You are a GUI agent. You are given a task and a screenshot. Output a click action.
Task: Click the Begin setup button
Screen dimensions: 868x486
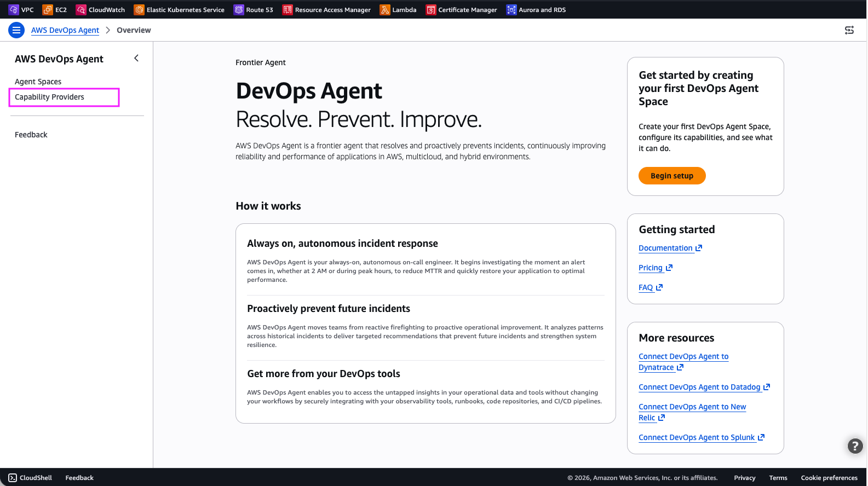click(672, 176)
